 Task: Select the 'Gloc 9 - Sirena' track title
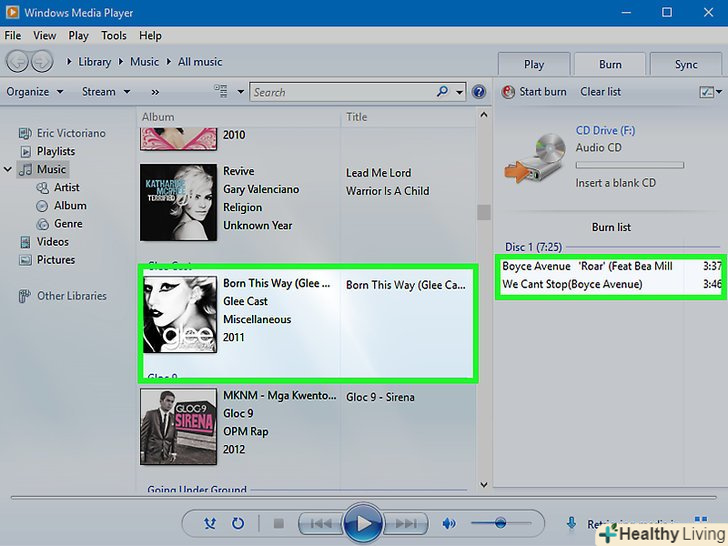380,397
